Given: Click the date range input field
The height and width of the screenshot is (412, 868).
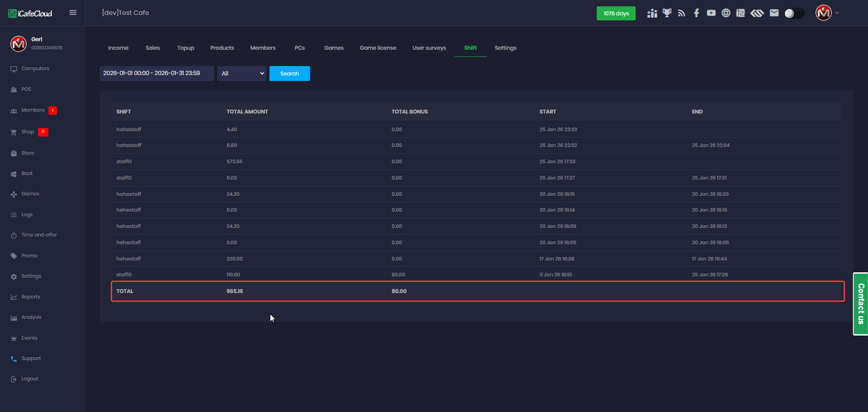Looking at the screenshot, I should click(156, 73).
